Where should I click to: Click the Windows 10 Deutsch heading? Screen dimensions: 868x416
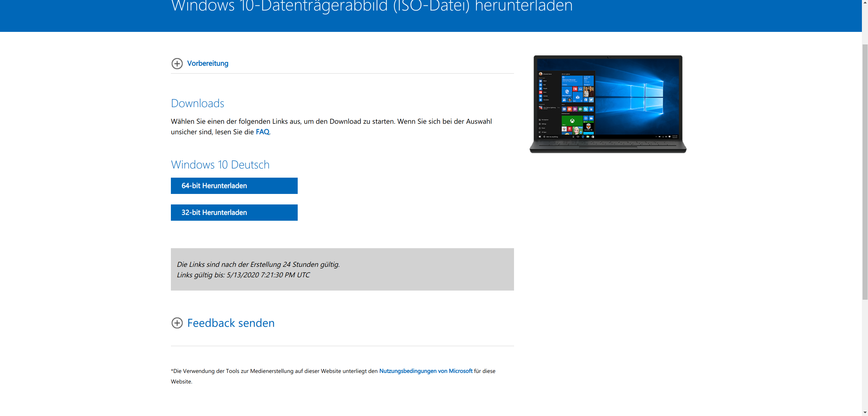[x=220, y=165]
